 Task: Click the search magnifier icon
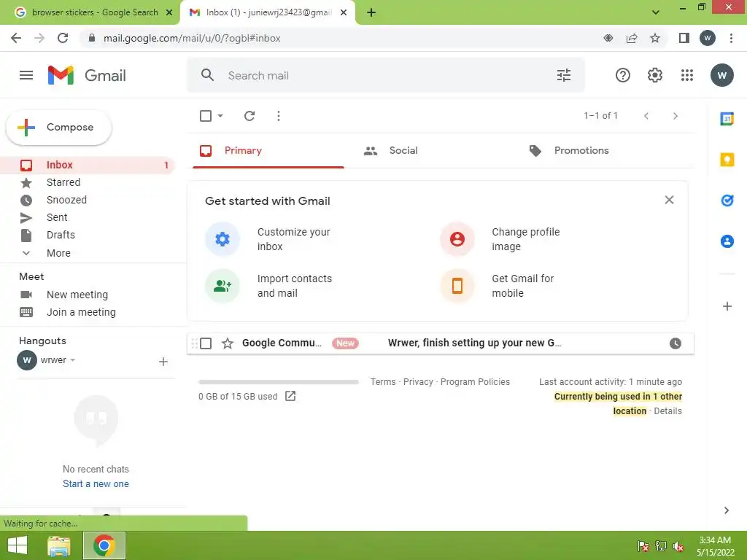point(207,75)
